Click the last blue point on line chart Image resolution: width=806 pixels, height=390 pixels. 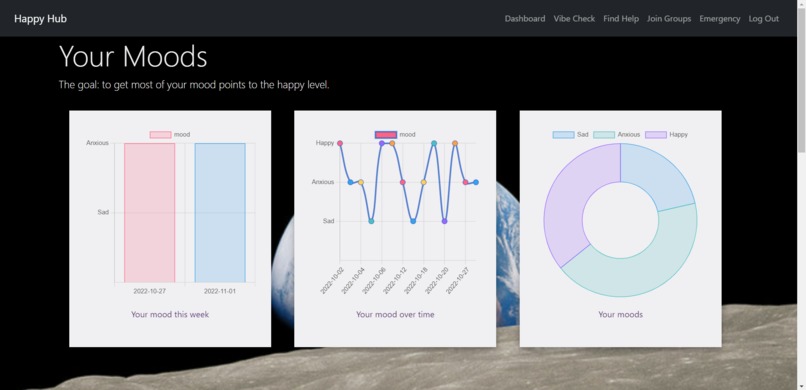(476, 182)
